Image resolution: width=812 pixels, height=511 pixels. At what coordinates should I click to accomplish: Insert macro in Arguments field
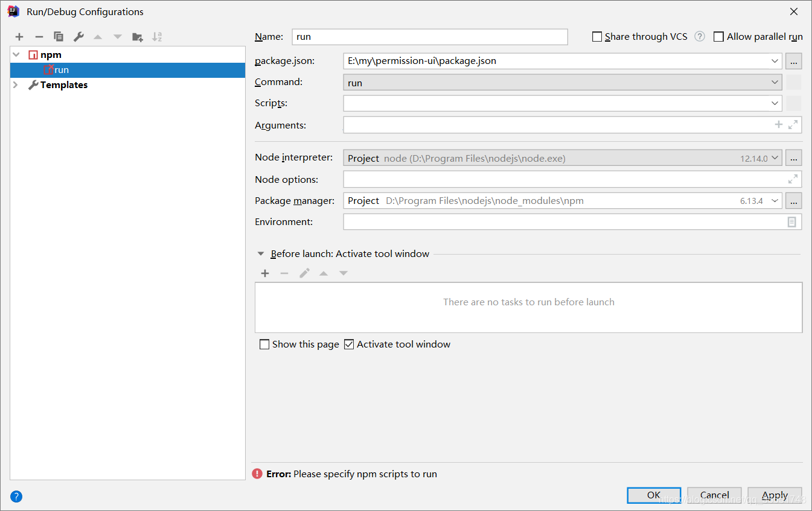[x=779, y=124]
